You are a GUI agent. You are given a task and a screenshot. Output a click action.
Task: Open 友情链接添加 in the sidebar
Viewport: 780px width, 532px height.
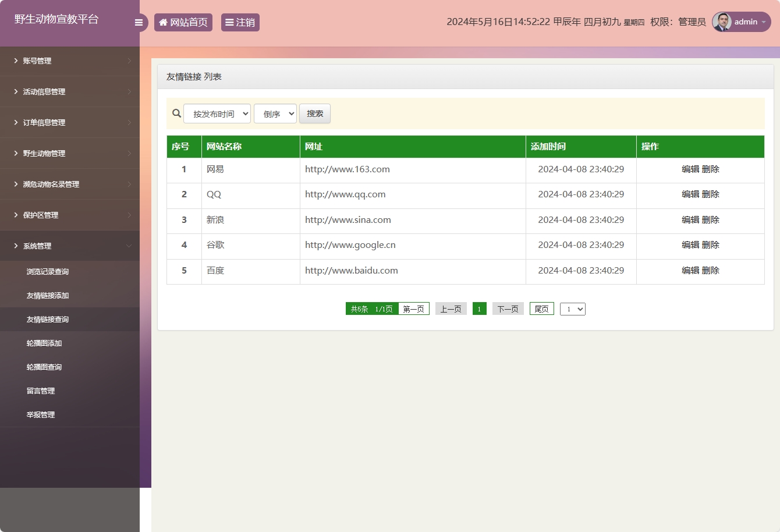click(x=48, y=296)
